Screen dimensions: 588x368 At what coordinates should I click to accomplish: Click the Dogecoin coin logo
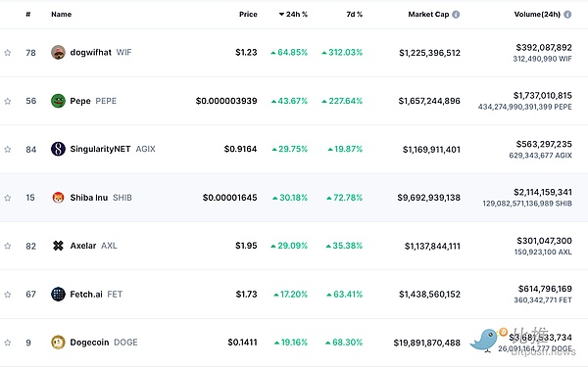pos(58,343)
